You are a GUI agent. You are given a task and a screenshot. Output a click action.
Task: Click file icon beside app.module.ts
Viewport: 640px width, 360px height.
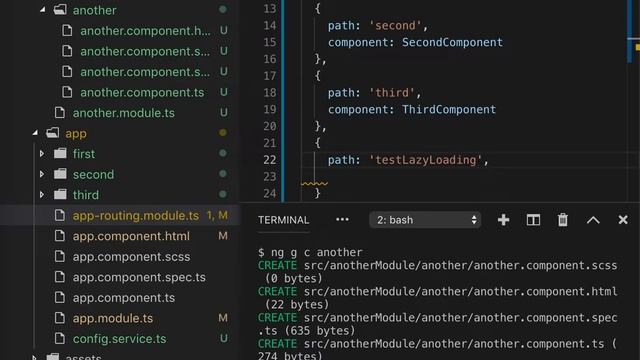60,318
